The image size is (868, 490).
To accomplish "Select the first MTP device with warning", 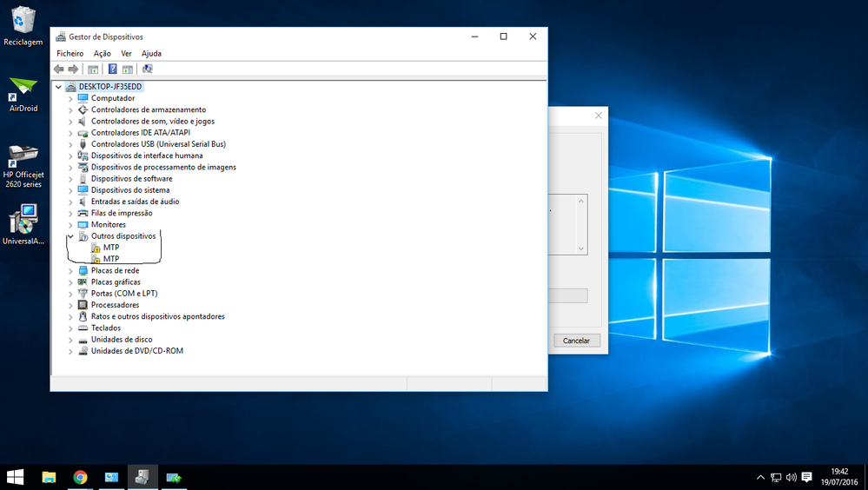I will point(110,248).
